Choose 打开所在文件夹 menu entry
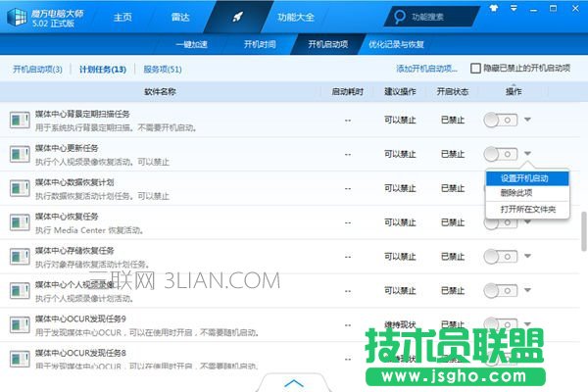 tap(527, 209)
